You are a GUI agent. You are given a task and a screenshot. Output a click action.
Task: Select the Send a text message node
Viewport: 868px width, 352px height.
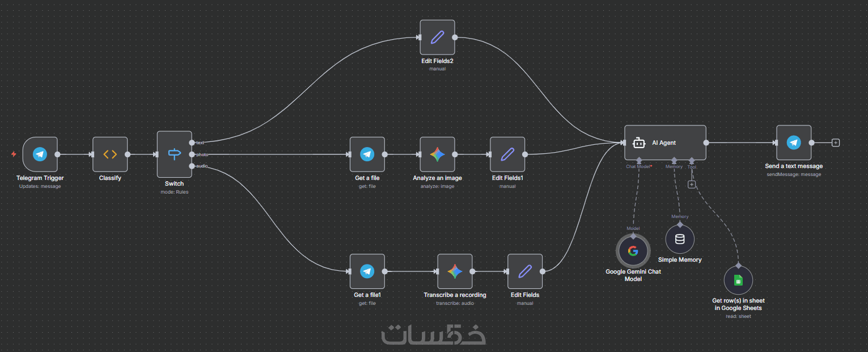click(x=794, y=143)
